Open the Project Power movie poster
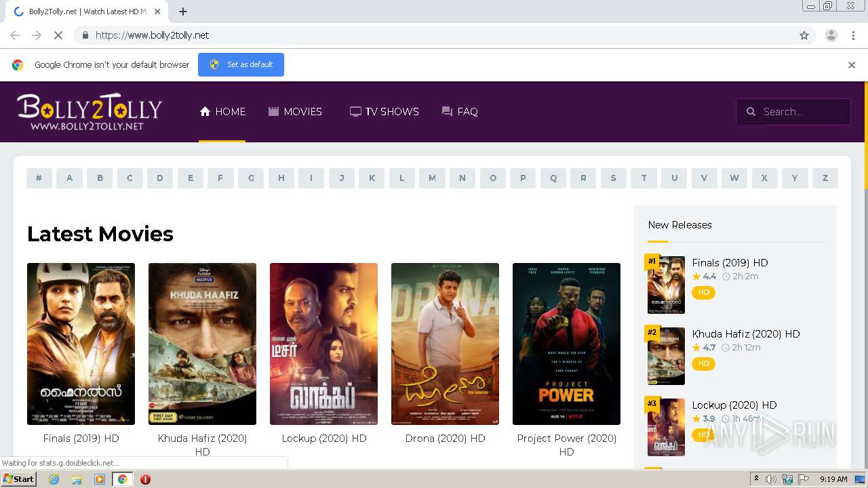 pos(566,344)
